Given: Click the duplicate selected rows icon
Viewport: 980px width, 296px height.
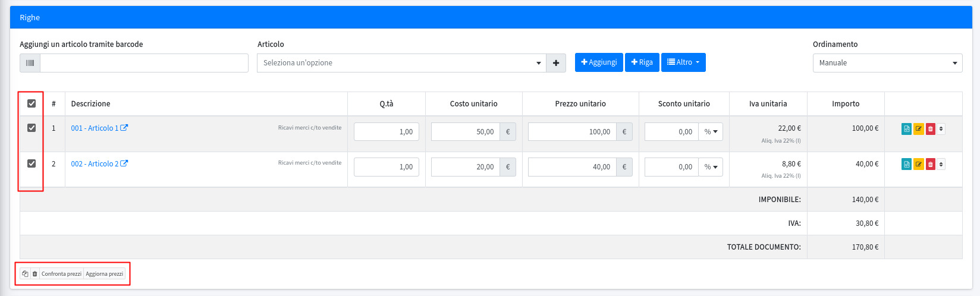Looking at the screenshot, I should pos(25,274).
